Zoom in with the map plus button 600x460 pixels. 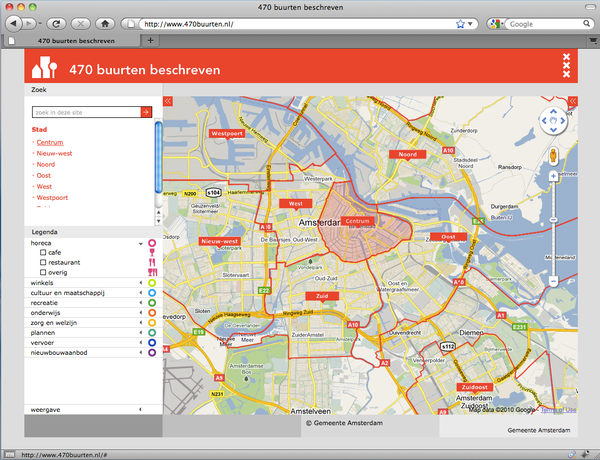tap(553, 177)
